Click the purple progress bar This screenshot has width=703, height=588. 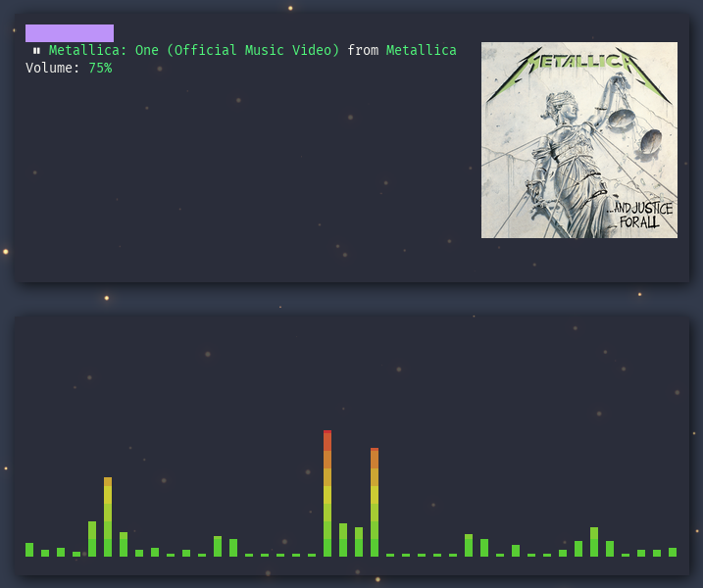pyautogui.click(x=70, y=33)
